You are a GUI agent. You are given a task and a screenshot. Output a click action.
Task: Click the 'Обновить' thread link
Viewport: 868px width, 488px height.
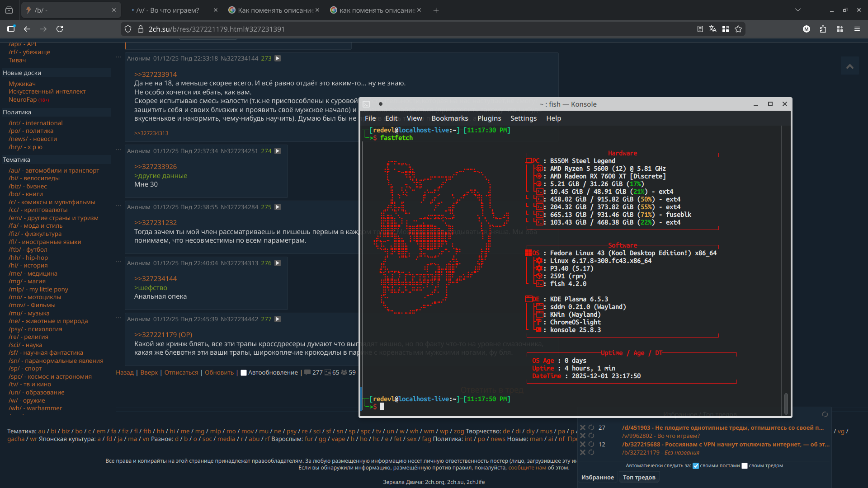[x=219, y=373]
